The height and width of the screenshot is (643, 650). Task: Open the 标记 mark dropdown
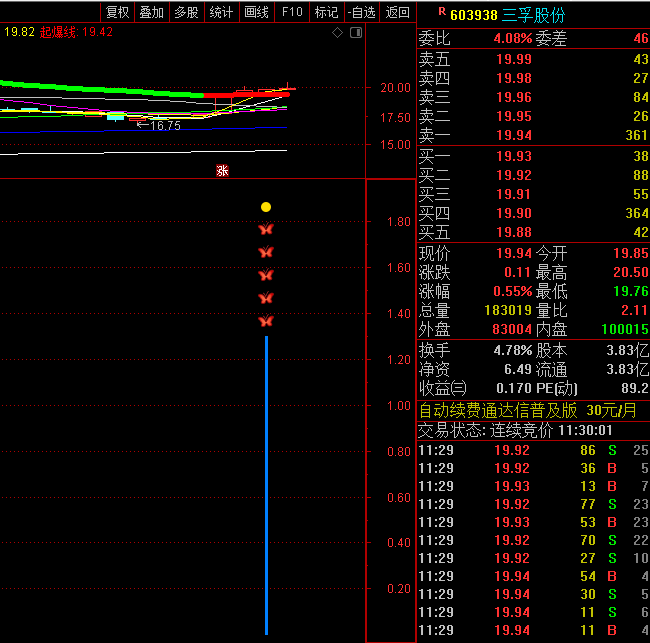click(326, 12)
